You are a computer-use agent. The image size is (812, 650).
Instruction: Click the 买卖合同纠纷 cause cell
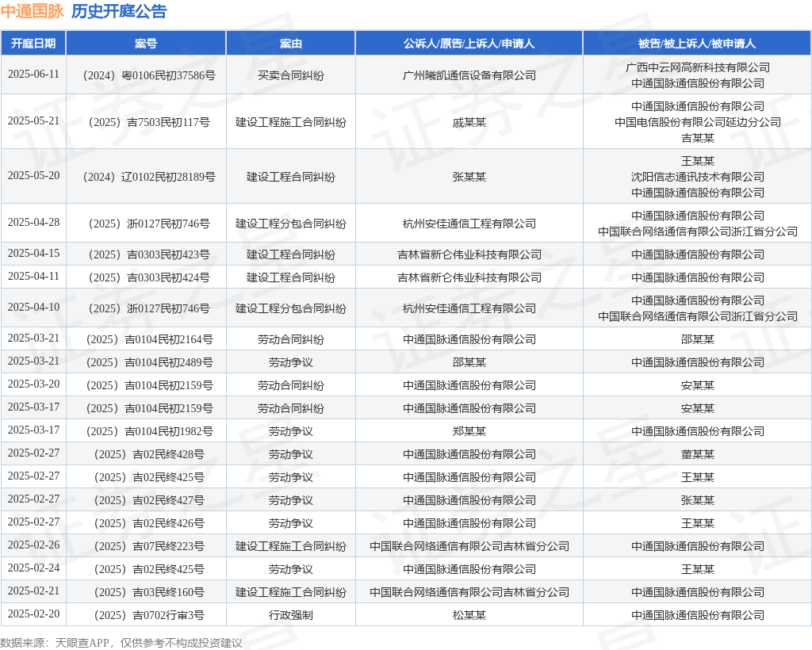(x=290, y=75)
